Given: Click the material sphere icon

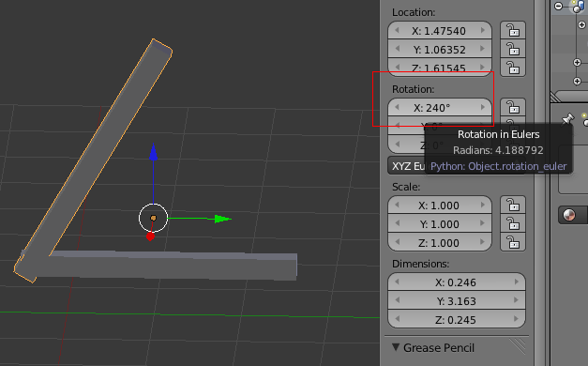Looking at the screenshot, I should tap(569, 215).
